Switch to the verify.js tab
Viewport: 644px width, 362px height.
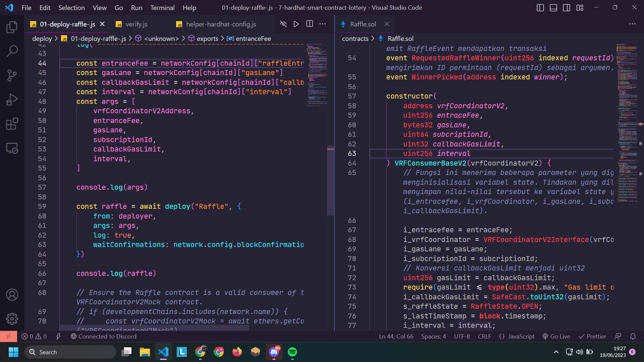(x=136, y=24)
